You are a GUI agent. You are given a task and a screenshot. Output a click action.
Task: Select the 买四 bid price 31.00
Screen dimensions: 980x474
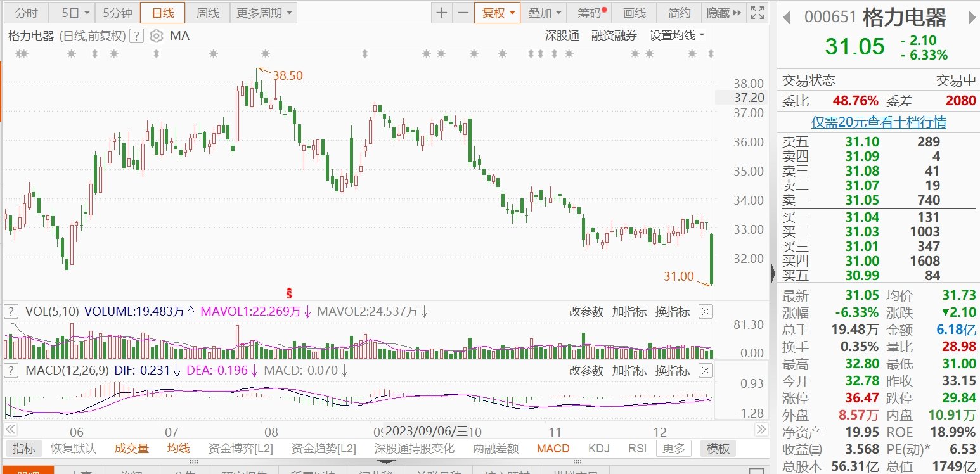point(861,260)
